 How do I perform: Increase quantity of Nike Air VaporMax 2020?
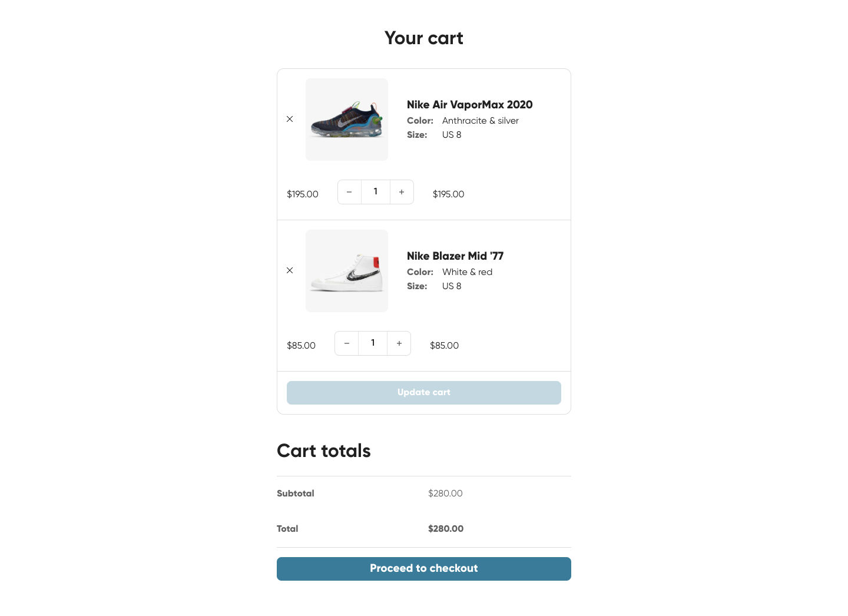[402, 192]
